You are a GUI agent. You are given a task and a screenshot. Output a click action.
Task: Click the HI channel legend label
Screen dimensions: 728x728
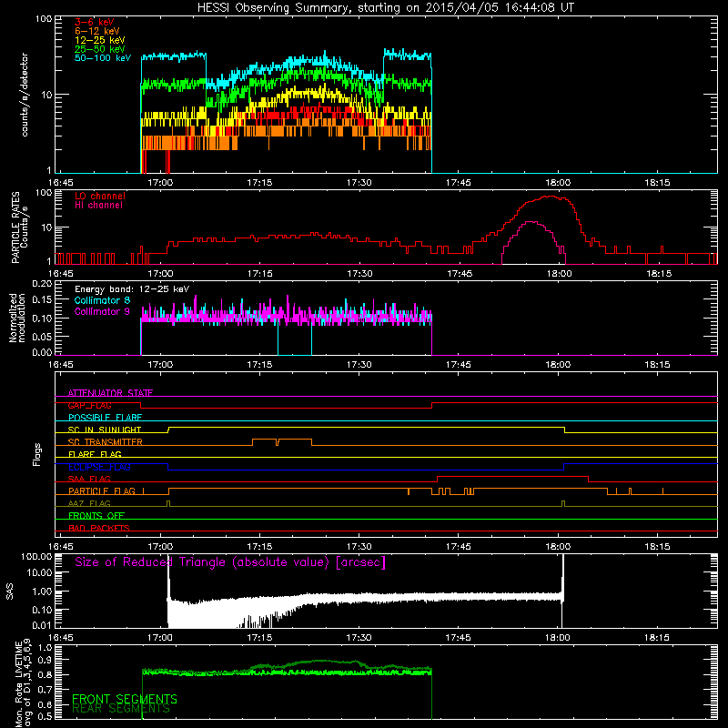pos(98,206)
